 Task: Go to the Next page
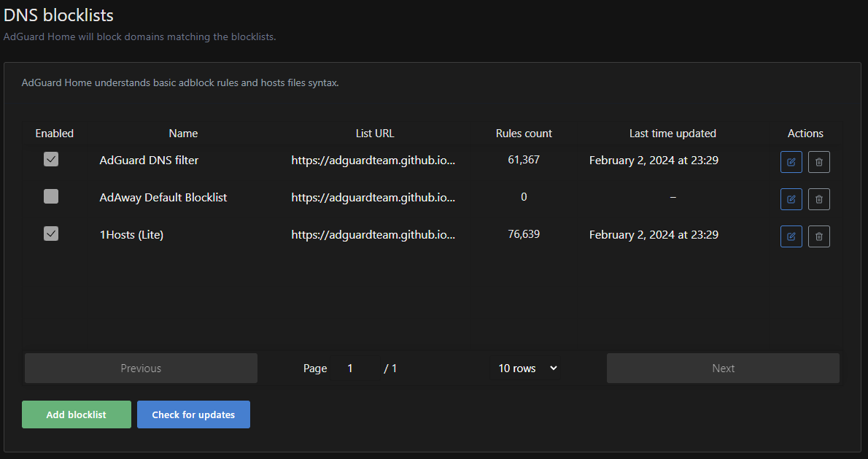point(723,369)
